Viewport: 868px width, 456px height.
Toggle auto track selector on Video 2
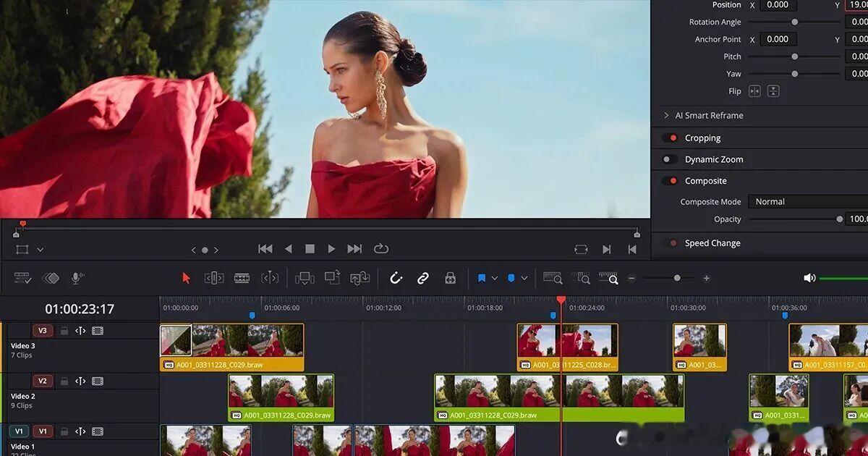click(80, 381)
